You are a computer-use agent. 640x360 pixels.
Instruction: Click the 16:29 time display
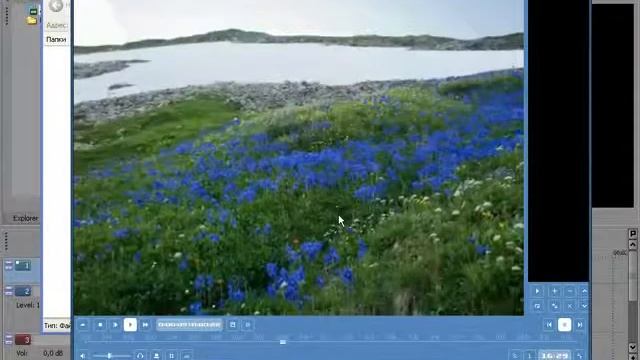[554, 356]
